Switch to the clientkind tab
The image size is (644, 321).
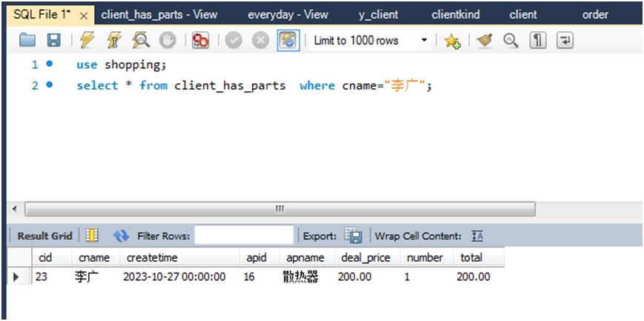(x=456, y=16)
